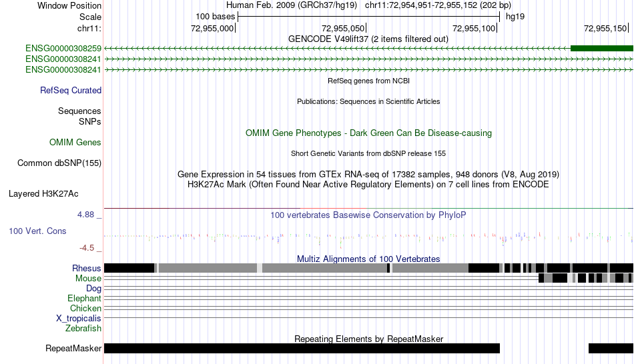Viewport: 634px width, 364px height.
Task: Click the H3K27Ac Mark ENCODE track title
Action: (368, 185)
